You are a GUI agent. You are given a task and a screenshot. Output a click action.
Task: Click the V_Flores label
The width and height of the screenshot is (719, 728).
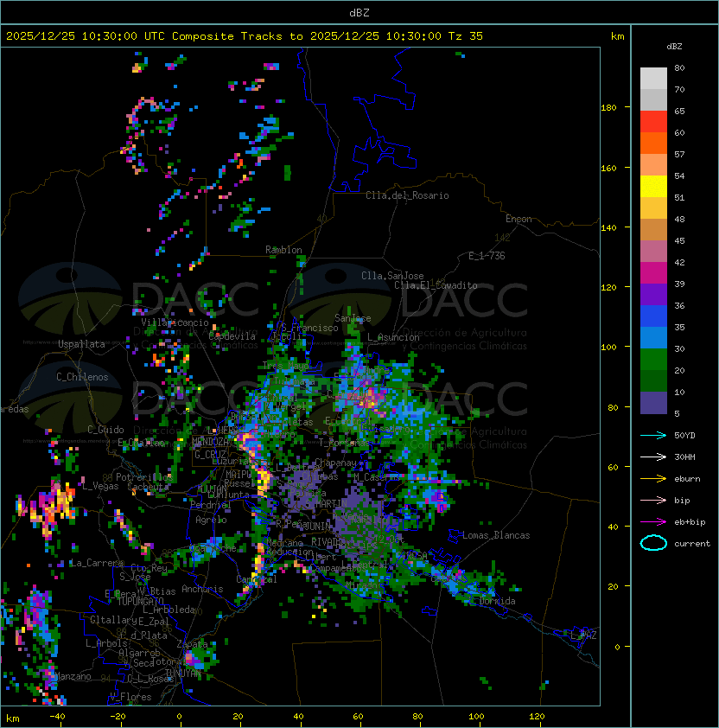tap(130, 697)
